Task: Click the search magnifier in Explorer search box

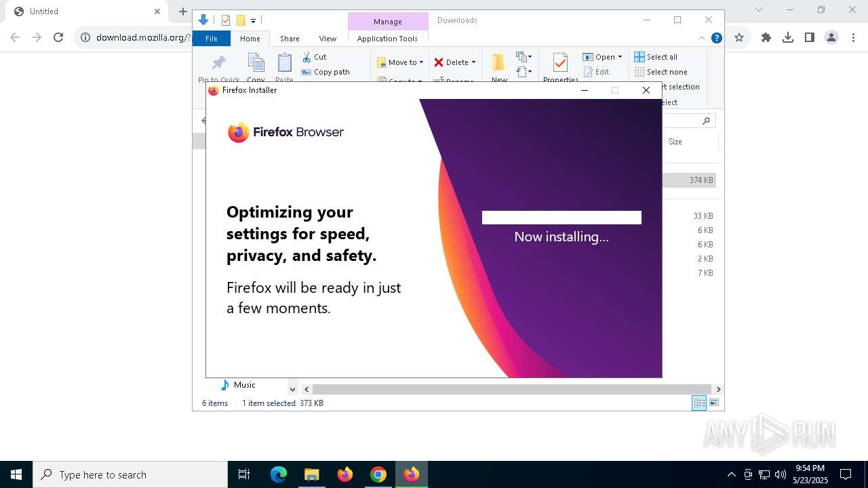Action: click(x=706, y=121)
